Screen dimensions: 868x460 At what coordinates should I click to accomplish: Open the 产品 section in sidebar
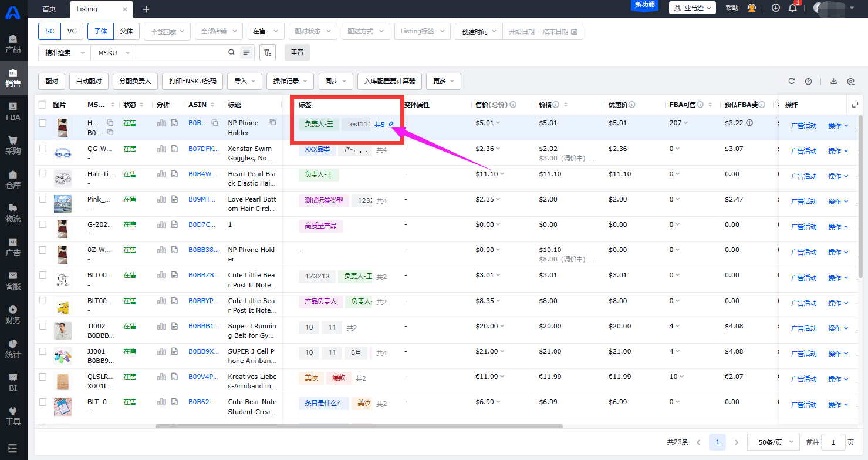[x=13, y=43]
